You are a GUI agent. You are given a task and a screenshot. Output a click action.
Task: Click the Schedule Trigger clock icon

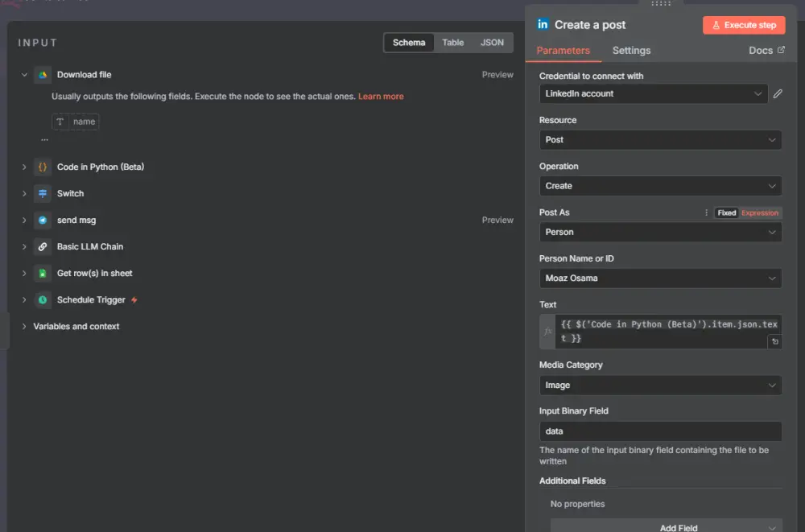point(43,300)
